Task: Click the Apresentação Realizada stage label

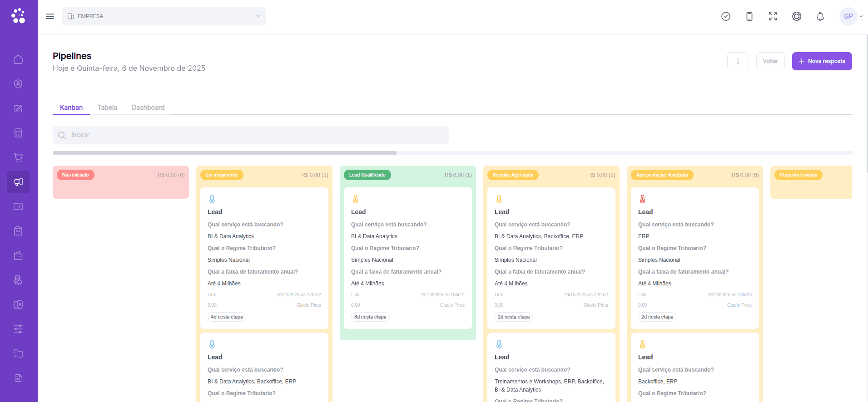Action: tap(662, 175)
